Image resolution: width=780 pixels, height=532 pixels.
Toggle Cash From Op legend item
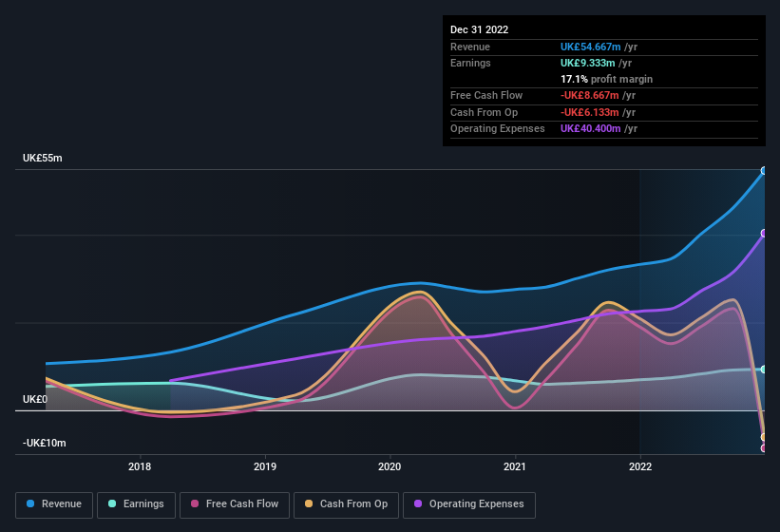(x=346, y=504)
